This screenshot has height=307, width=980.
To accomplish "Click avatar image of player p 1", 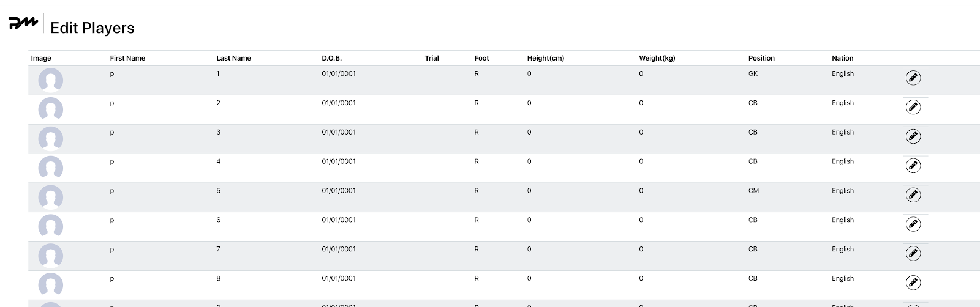I will (51, 80).
